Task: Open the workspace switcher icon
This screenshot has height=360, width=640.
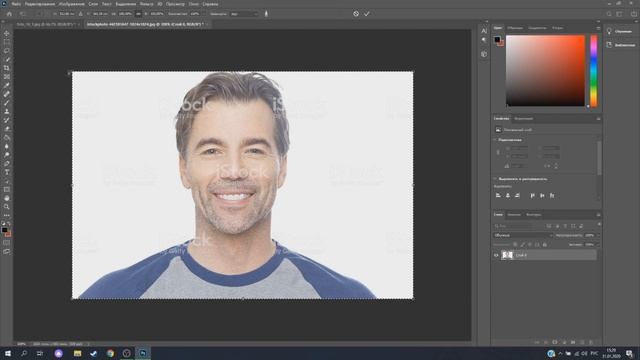Action: pos(619,13)
